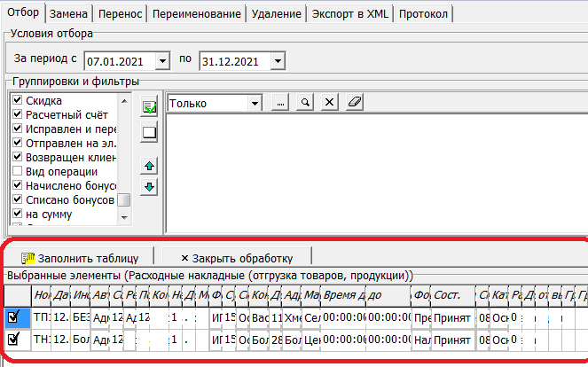
Task: Expand the 'Только' condition dropdown
Action: pyautogui.click(x=255, y=103)
